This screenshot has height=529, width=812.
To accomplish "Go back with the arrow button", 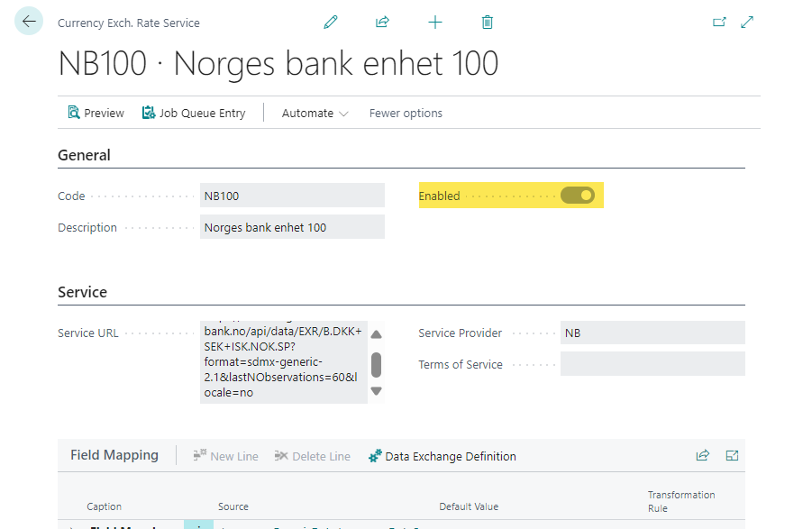I will point(29,22).
